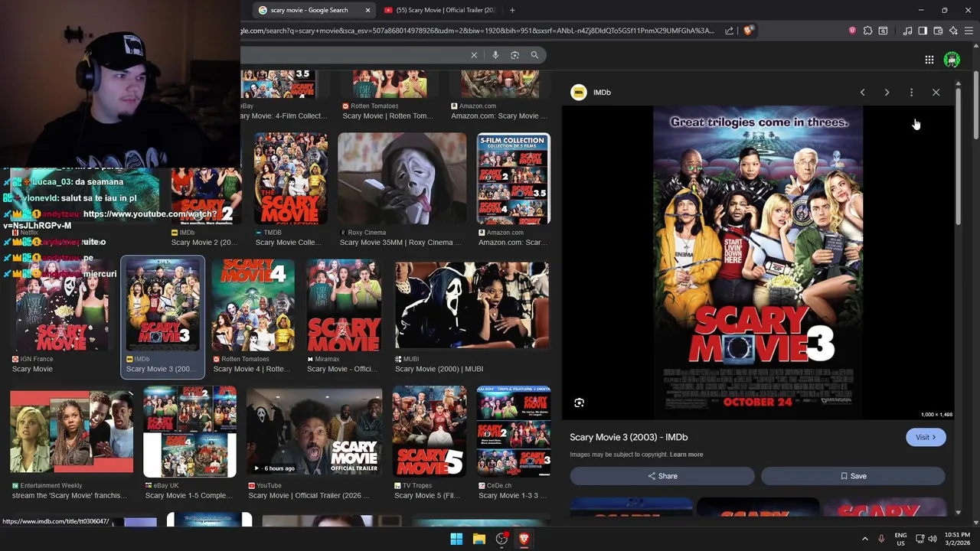Screen dimensions: 980x551
Task: Click the tab search toolbar icon
Action: (x=883, y=31)
